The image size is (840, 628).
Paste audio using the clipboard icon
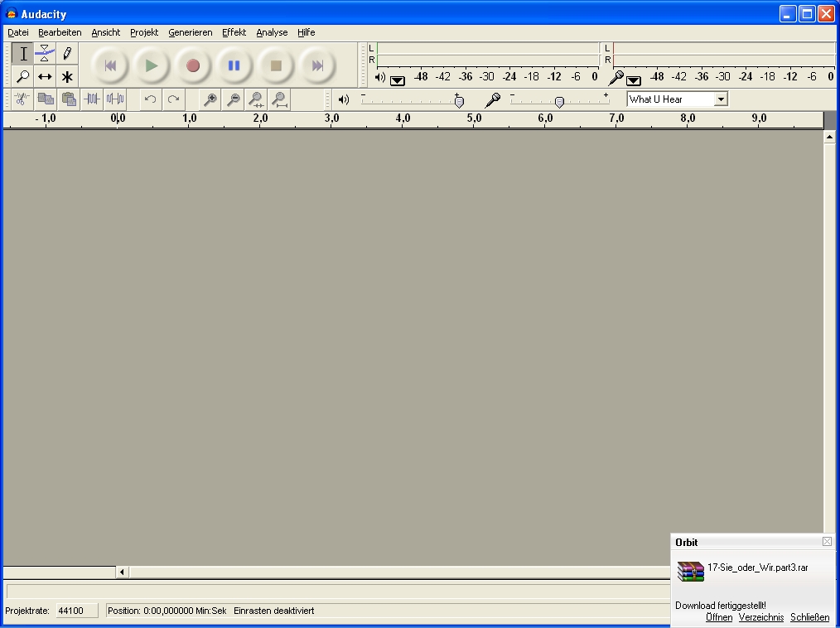click(x=69, y=99)
